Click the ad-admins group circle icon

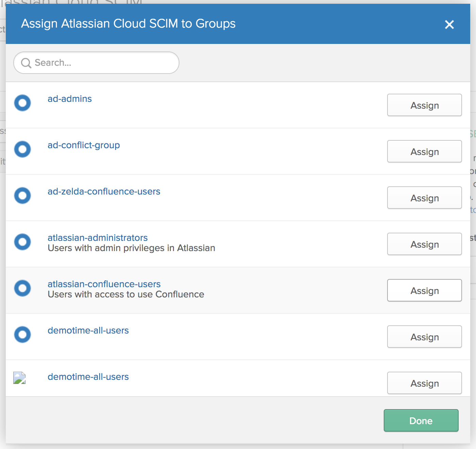[22, 103]
